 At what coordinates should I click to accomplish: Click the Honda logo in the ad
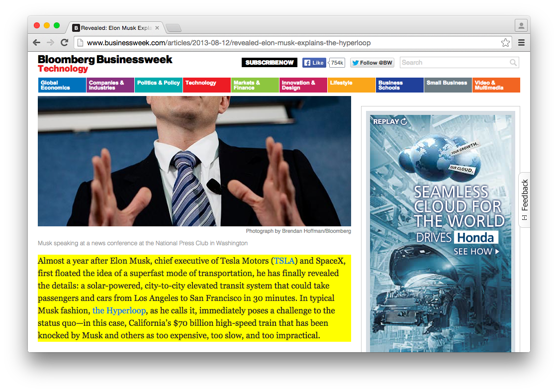476,237
